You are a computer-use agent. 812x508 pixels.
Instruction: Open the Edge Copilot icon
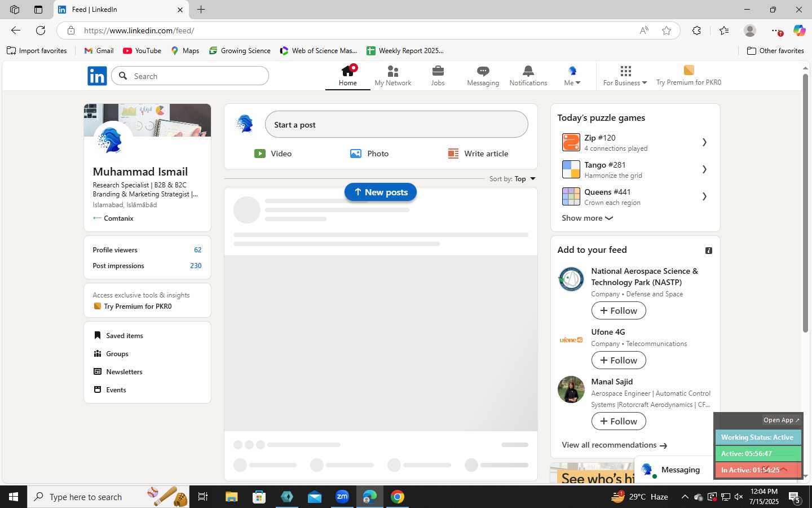pos(799,30)
